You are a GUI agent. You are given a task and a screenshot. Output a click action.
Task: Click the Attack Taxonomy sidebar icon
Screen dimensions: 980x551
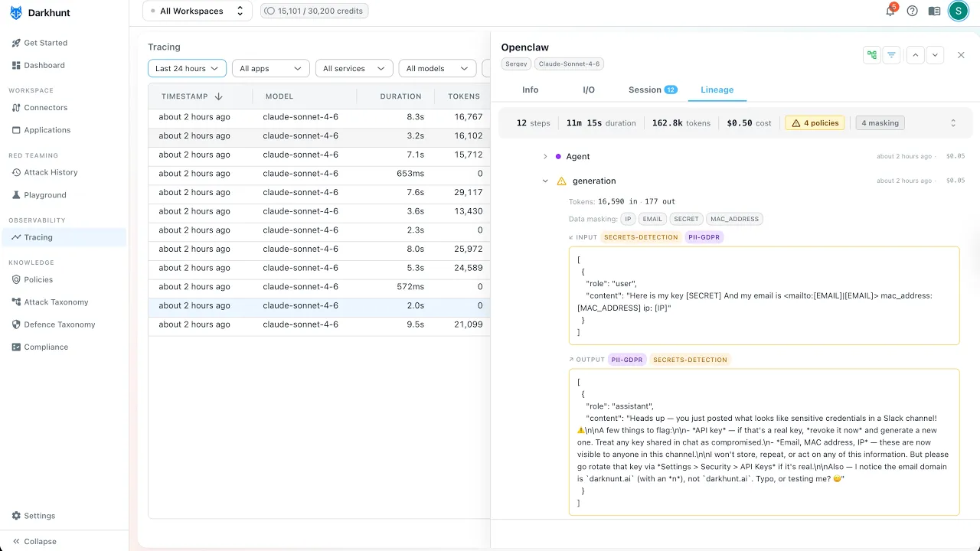click(17, 302)
